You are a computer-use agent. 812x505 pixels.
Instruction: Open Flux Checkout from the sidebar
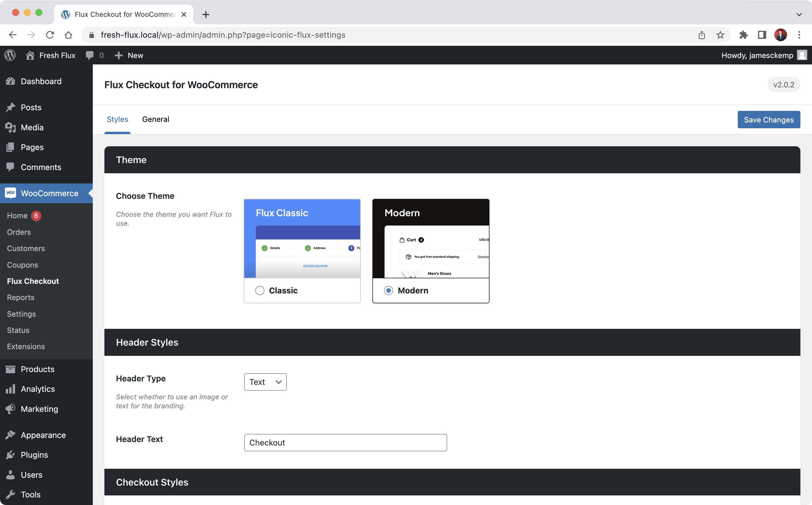[x=33, y=281]
